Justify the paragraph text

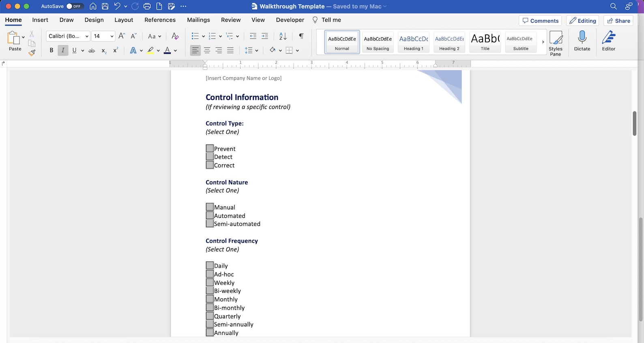230,51
